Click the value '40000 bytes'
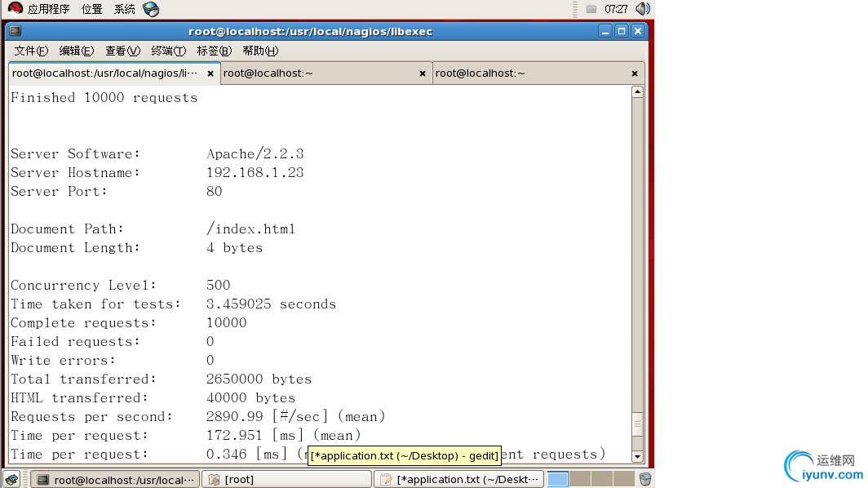Viewport: 868px width, 488px height. (250, 398)
